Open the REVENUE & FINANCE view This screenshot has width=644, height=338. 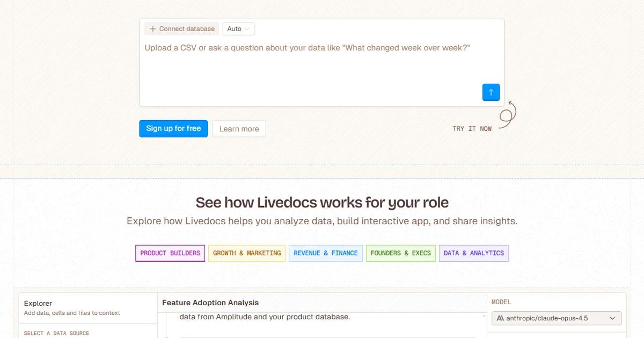325,253
